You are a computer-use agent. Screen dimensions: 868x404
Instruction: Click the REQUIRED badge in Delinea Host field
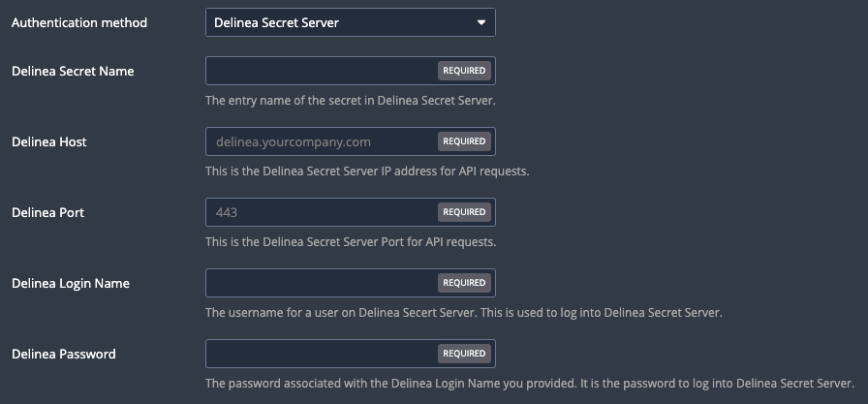tap(464, 141)
